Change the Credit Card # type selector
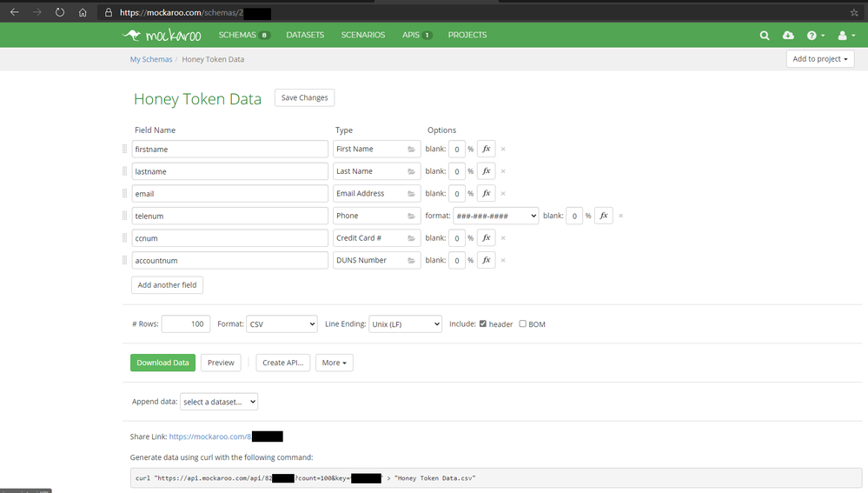The width and height of the screenshot is (868, 493). point(376,237)
